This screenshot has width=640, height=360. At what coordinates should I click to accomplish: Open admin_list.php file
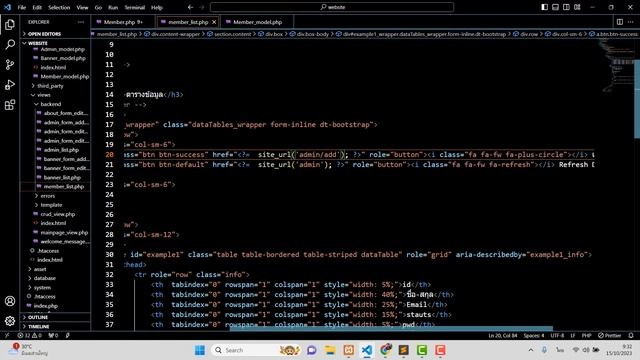(61, 150)
